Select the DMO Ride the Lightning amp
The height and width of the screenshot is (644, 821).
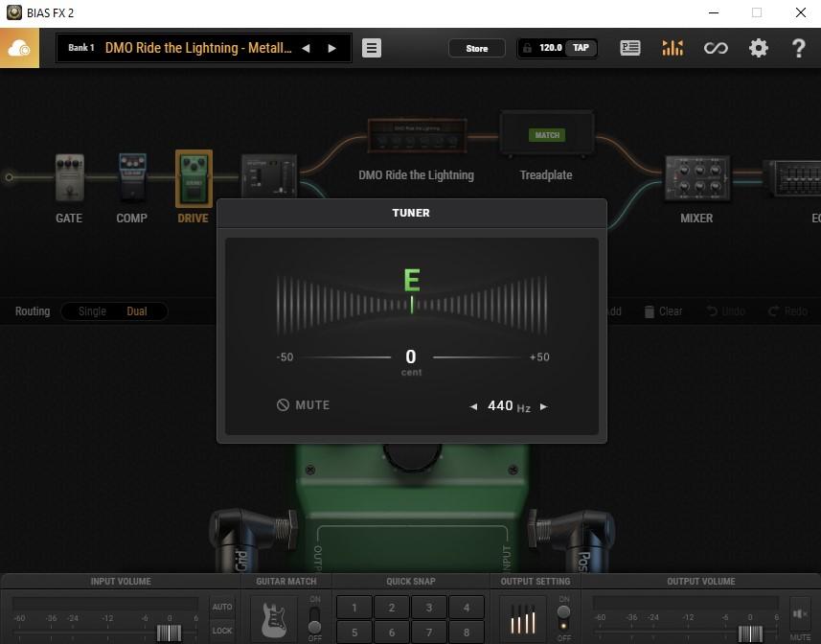(x=417, y=136)
